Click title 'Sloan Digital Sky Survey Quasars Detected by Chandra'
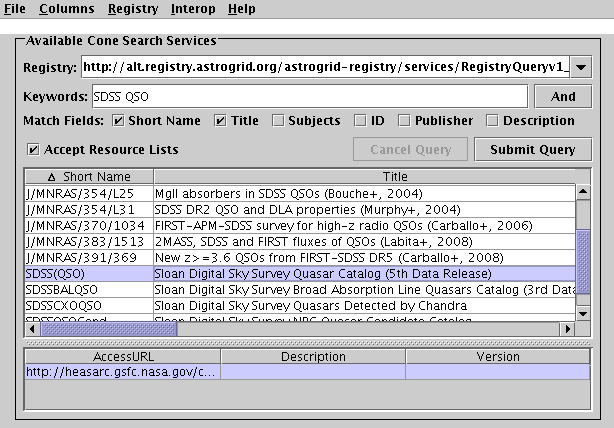 pyautogui.click(x=311, y=306)
